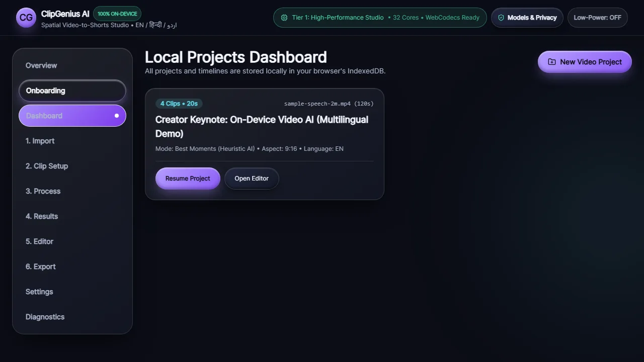Open Diagnostics from the sidebar

pyautogui.click(x=72, y=317)
